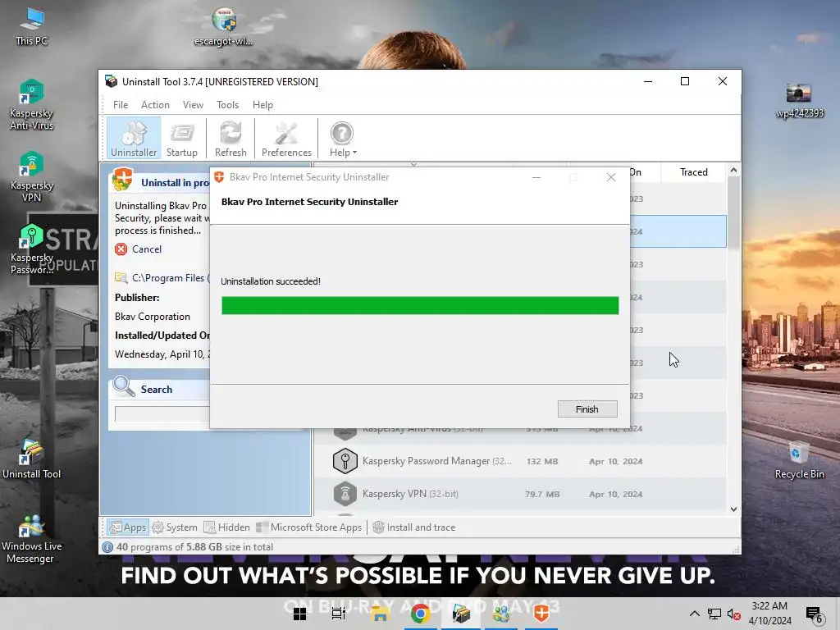Close the Bkav uninstaller dialog
The image size is (840, 630).
(610, 177)
